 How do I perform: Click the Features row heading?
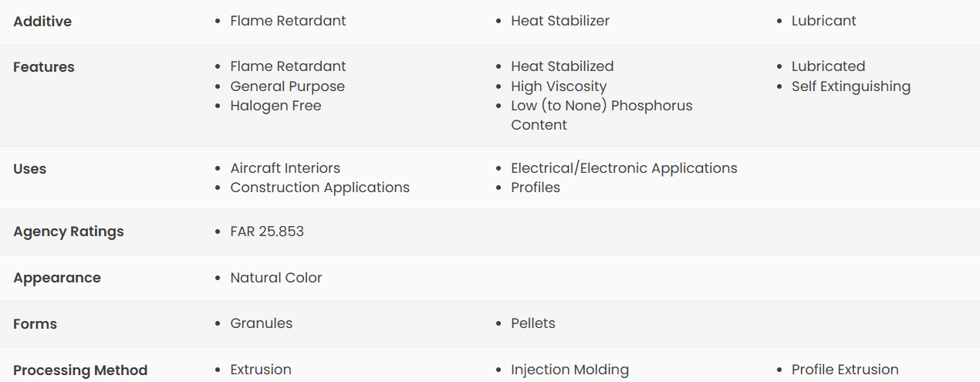[x=44, y=67]
